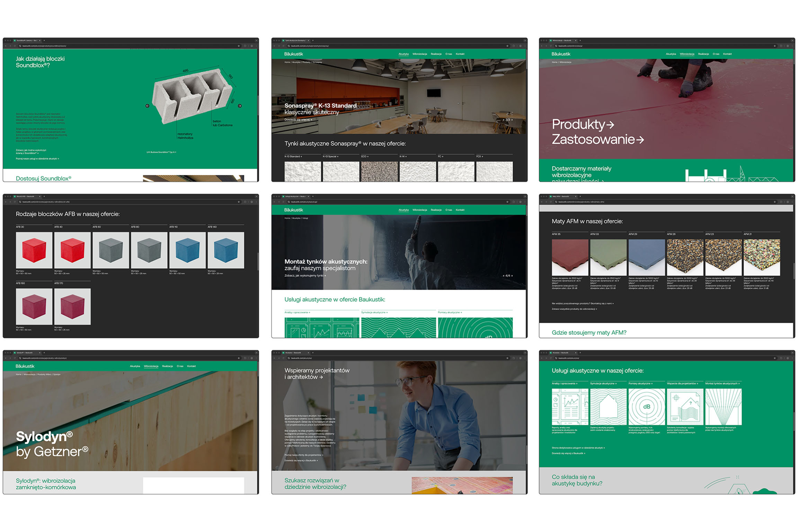Click Zobacz, jak wykonujemy tynki link
Screen dimensions: 798x532
(305, 276)
